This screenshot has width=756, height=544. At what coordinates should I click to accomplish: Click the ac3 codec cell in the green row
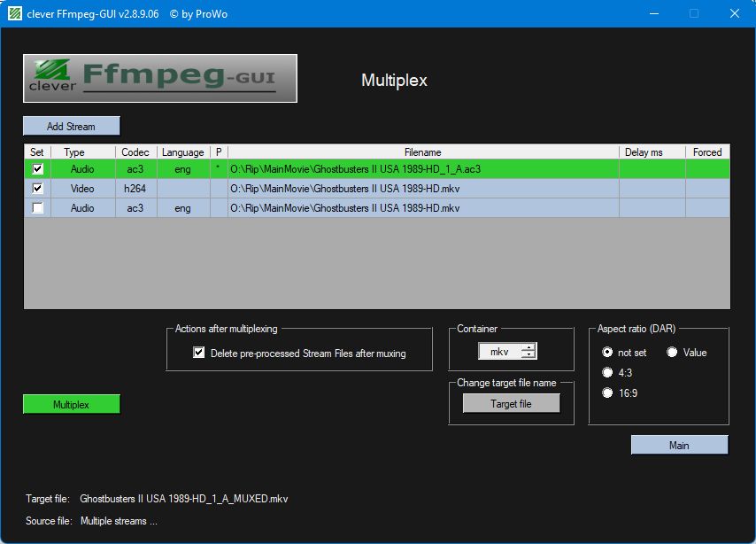(x=135, y=169)
